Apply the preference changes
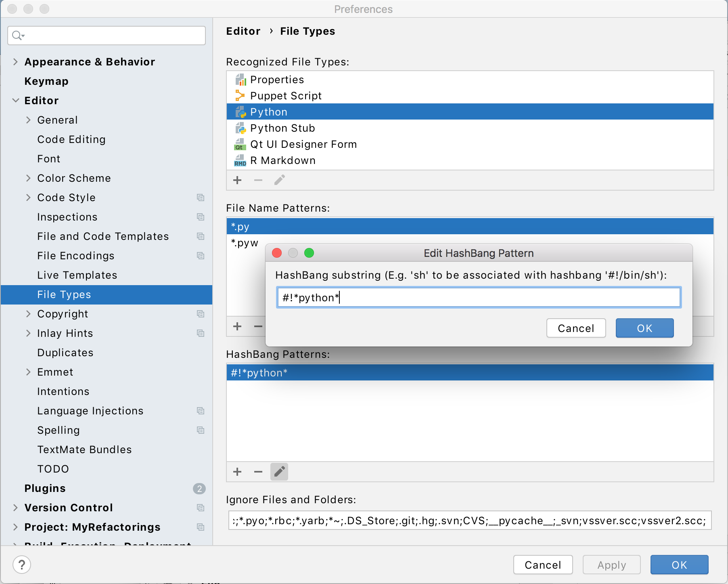This screenshot has height=584, width=728. point(611,565)
